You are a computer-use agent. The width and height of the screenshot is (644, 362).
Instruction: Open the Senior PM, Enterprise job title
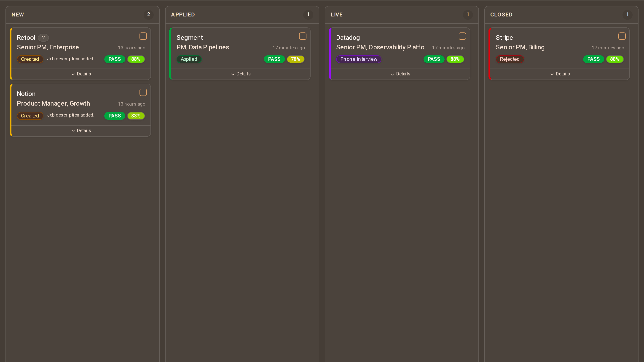48,47
